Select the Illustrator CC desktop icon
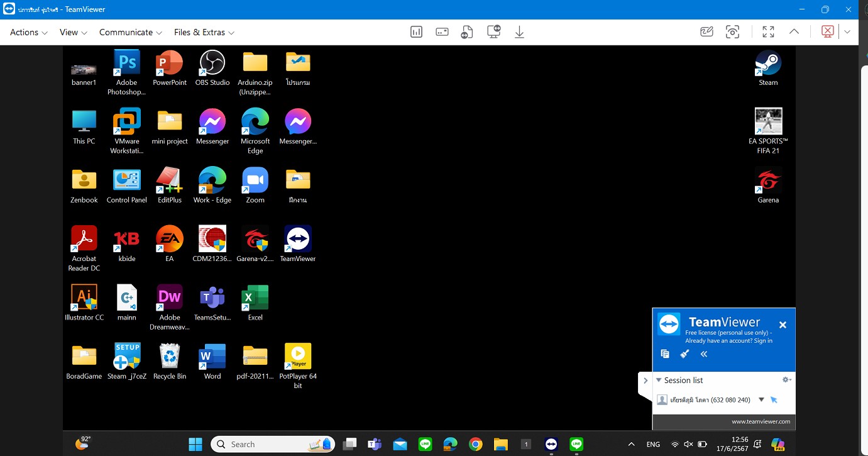868x456 pixels. 84,303
